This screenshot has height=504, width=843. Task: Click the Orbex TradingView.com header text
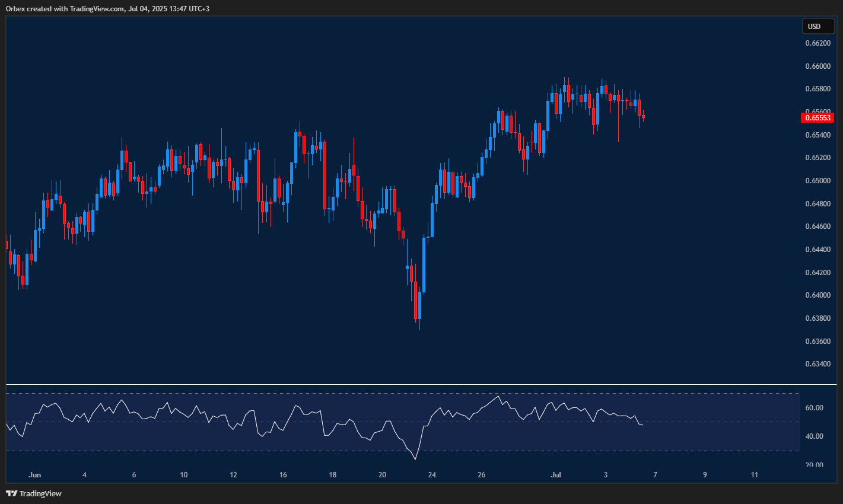107,8
